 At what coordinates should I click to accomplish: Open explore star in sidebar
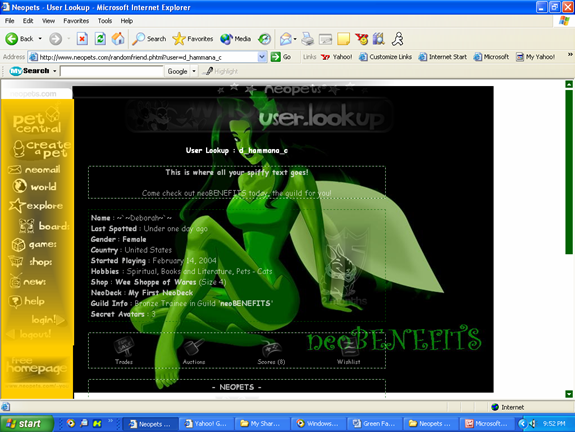pos(36,205)
